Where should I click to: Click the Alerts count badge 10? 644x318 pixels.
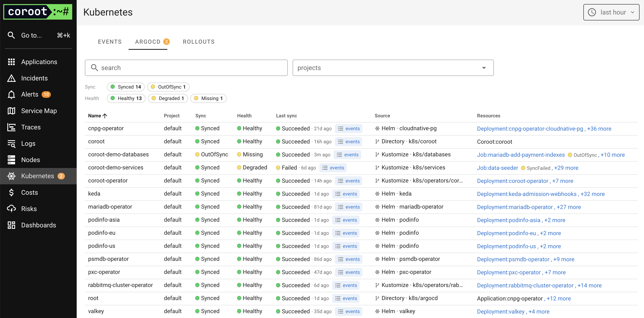[46, 94]
